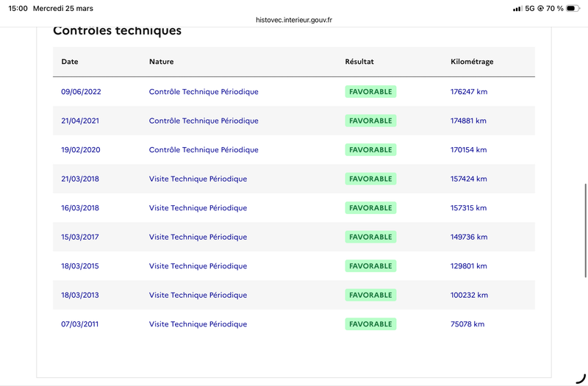
Task: Tap the battery icon in status bar
Action: point(573,8)
